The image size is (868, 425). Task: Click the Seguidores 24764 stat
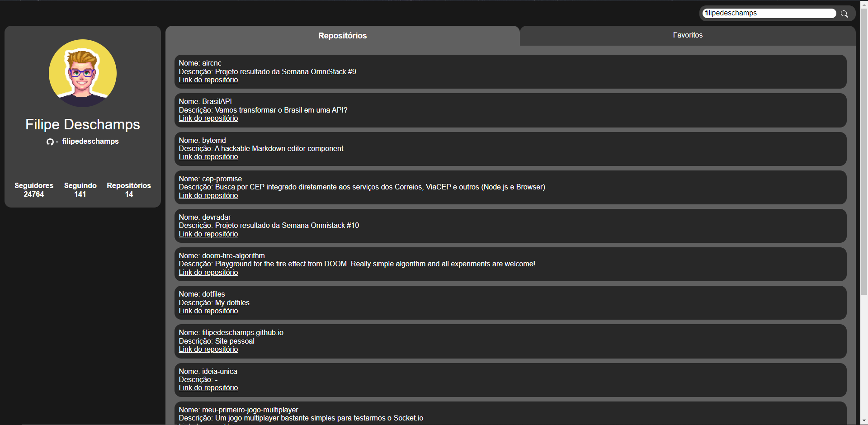point(34,190)
